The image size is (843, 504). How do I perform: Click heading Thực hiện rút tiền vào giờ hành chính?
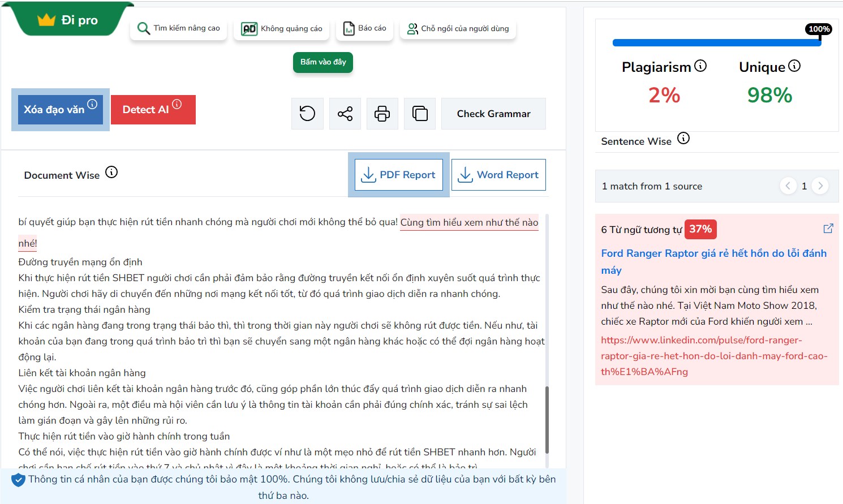124,436
